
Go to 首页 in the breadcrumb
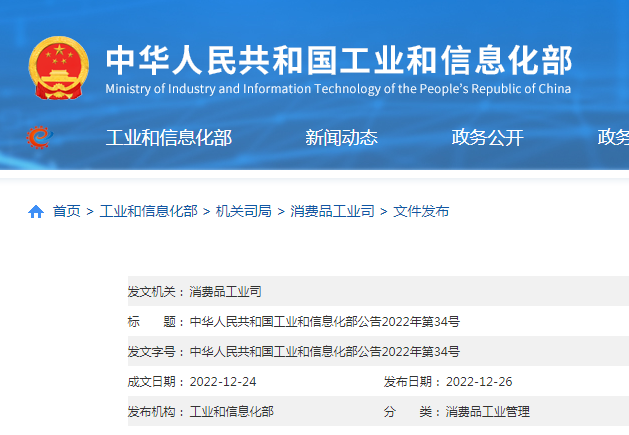(67, 211)
